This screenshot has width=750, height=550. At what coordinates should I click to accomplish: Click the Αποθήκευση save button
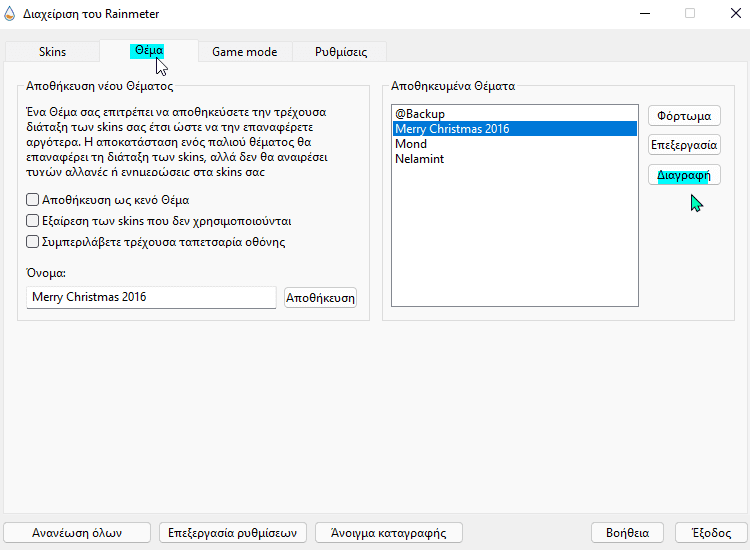coord(320,297)
